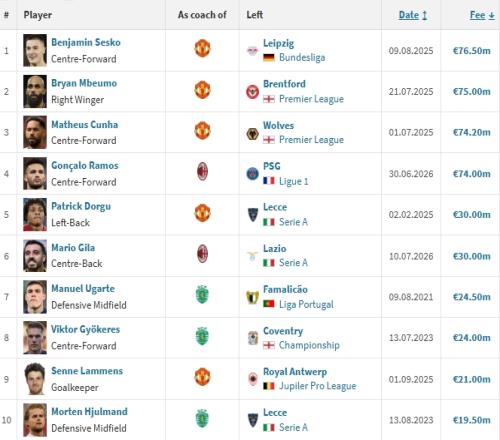500x440 pixels.
Task: Open the Bundesliga league link
Action: click(302, 58)
